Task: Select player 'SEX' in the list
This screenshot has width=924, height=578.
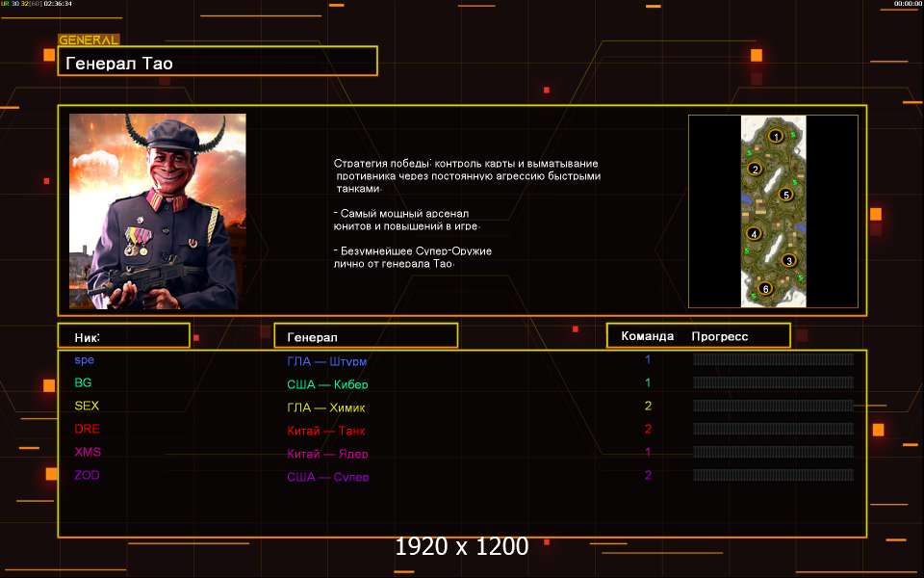Action: pyautogui.click(x=87, y=406)
